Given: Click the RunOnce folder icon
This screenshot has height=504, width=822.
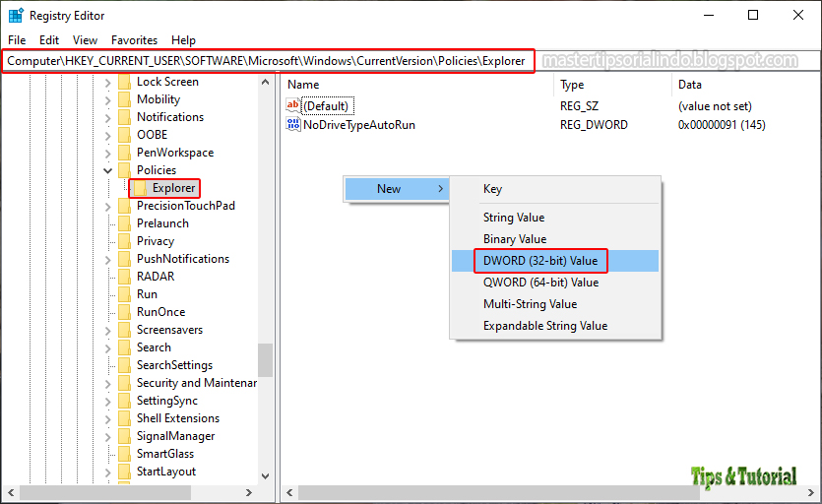Looking at the screenshot, I should [x=125, y=313].
